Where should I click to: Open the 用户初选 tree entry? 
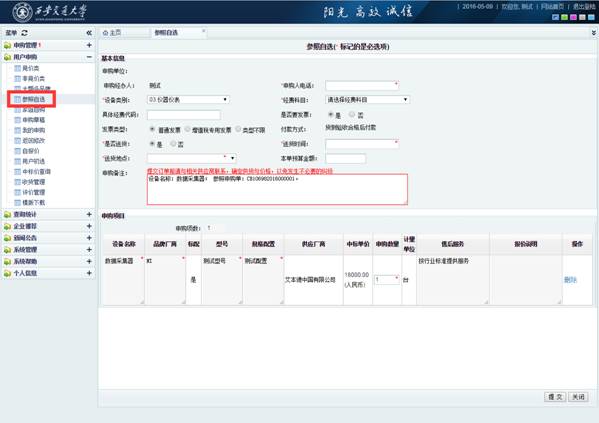[x=33, y=161]
